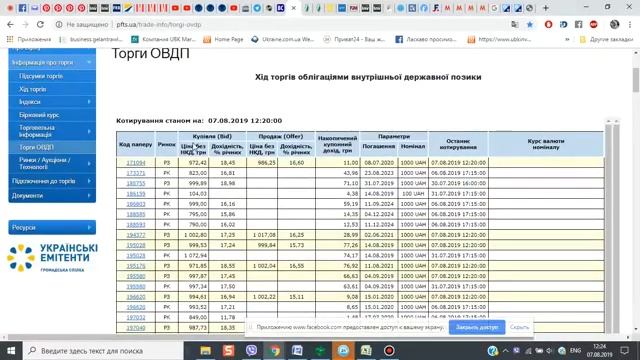Open the Приложения apps bookmark
The height and width of the screenshot is (360, 640).
coord(29,40)
